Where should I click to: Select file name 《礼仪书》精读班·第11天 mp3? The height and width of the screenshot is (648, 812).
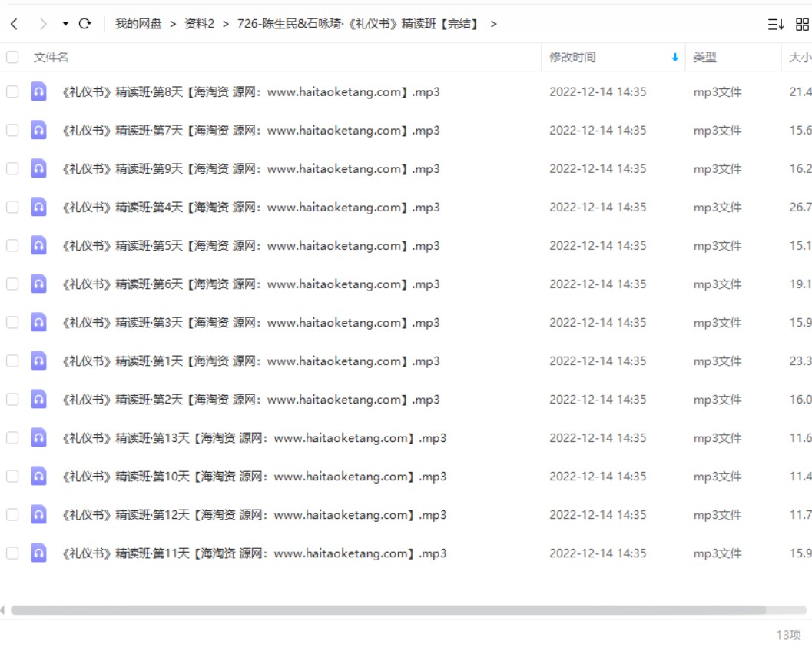coord(254,553)
